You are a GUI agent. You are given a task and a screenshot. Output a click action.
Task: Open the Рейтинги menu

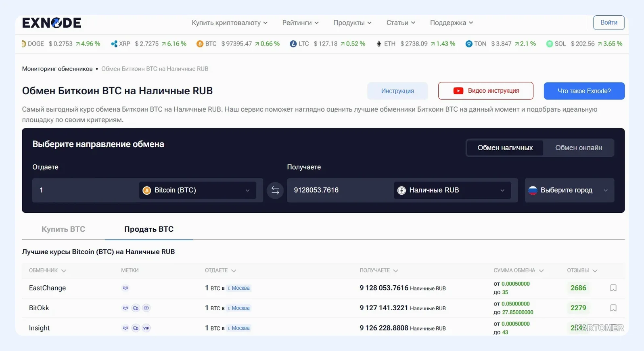300,23
